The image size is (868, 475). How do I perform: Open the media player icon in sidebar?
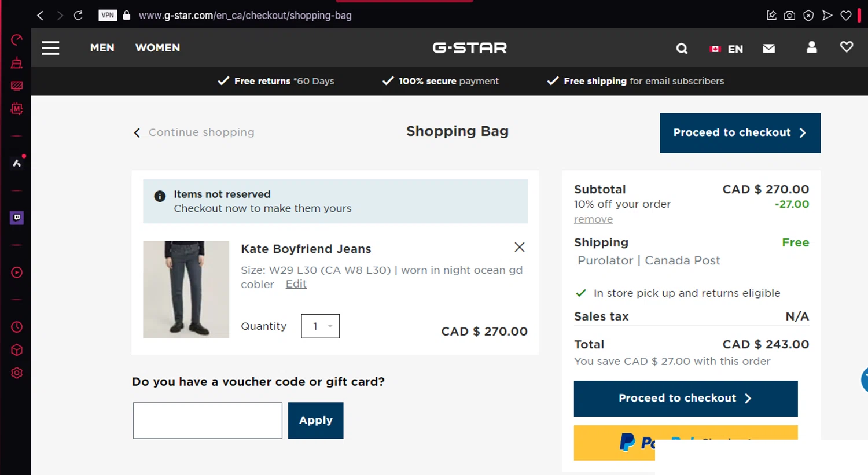[17, 273]
